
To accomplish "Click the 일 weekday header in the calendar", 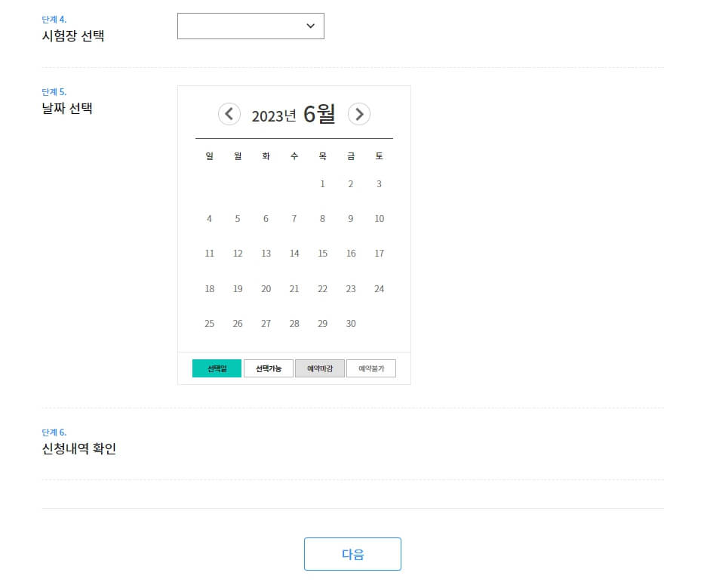I will point(209,156).
